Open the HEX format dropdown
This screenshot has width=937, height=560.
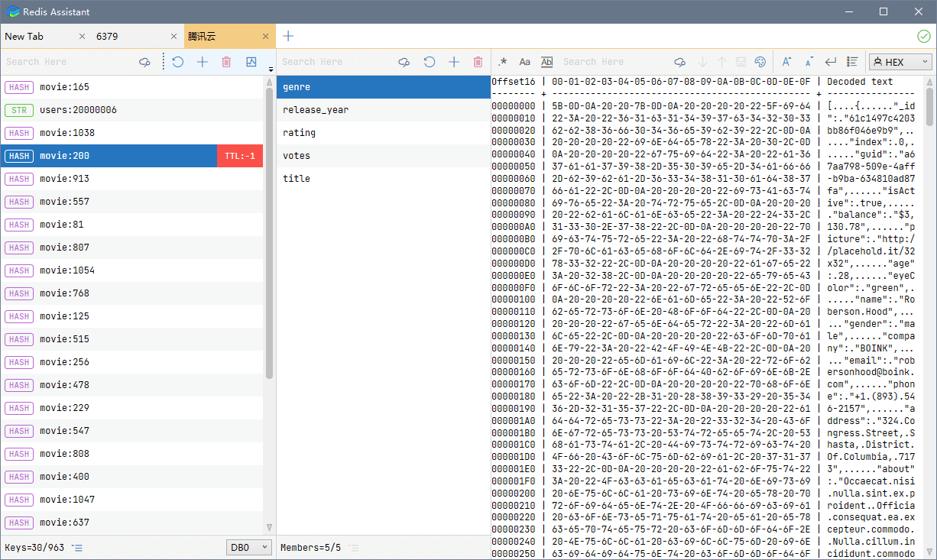[x=900, y=62]
